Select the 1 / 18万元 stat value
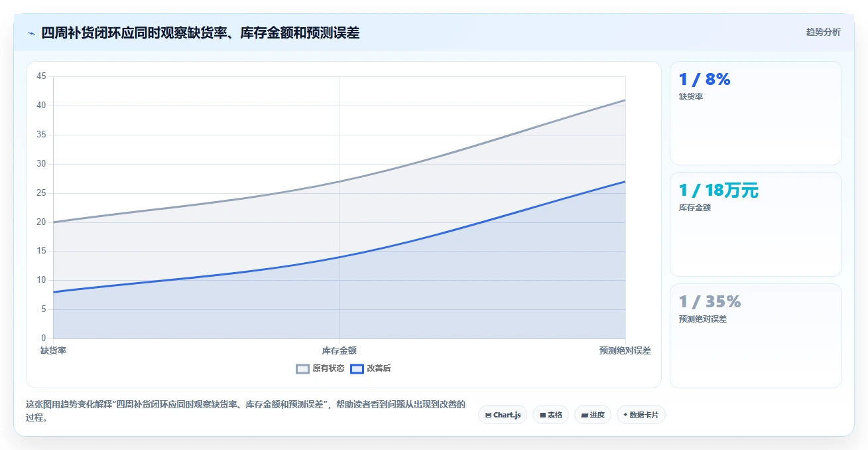Screen dimensions: 868x450 [x=718, y=190]
